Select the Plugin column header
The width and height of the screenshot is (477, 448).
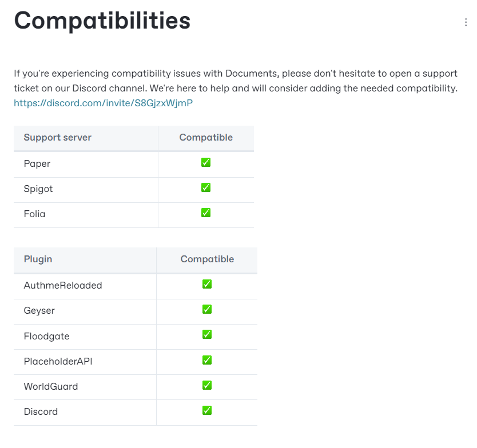(x=38, y=259)
